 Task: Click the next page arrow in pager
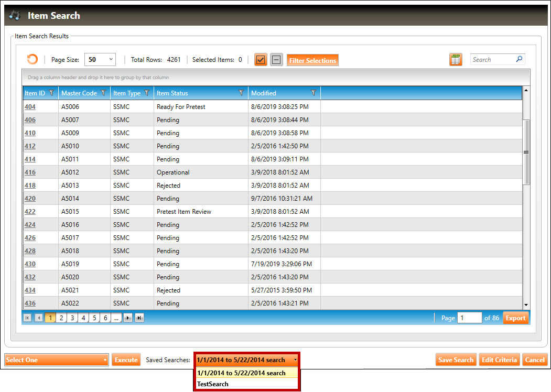tap(128, 318)
